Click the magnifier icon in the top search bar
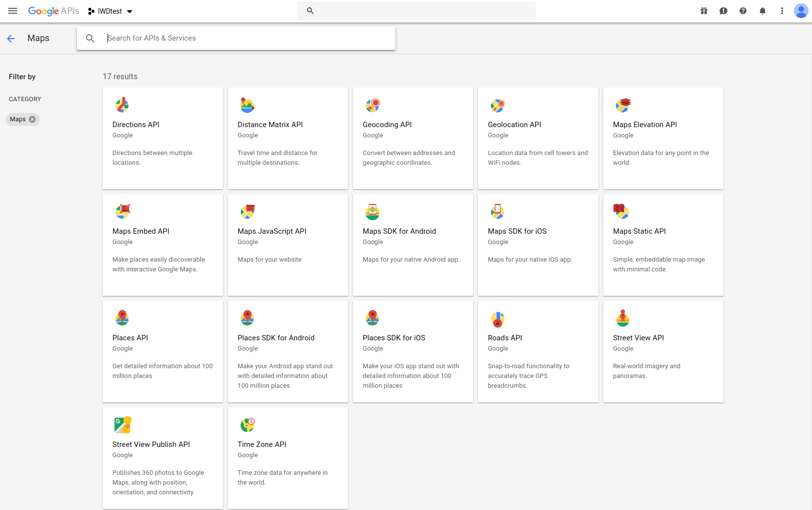This screenshot has height=510, width=812. 310,11
